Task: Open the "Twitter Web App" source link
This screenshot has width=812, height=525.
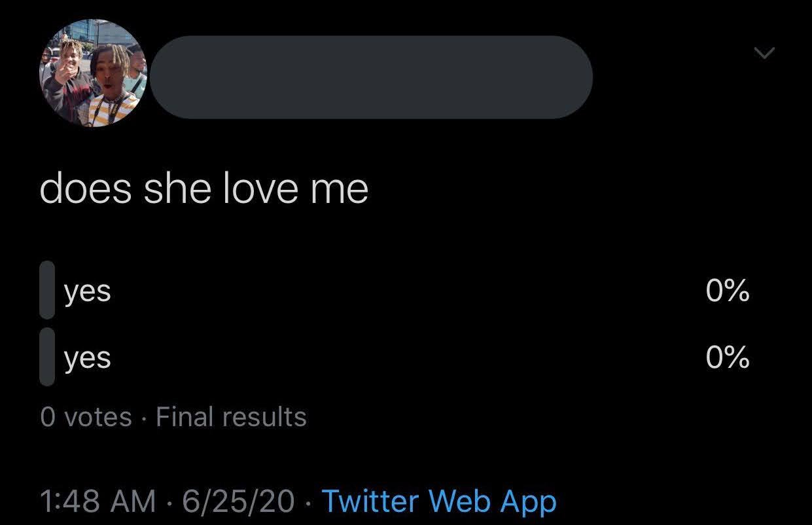Action: coord(439,501)
